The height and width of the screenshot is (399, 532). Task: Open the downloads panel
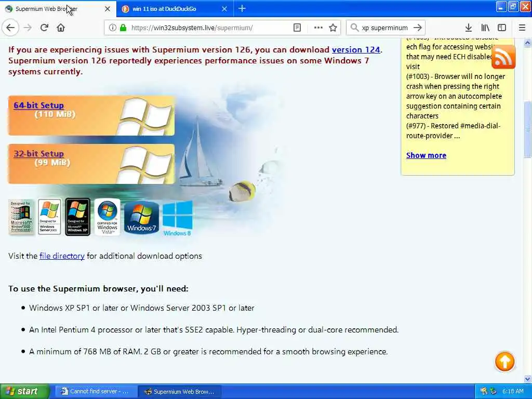(x=469, y=28)
